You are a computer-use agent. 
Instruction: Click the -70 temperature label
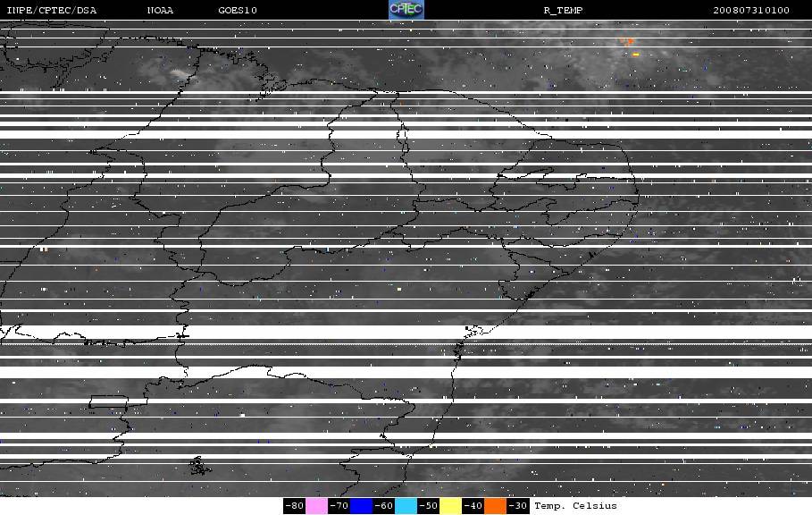click(x=339, y=506)
